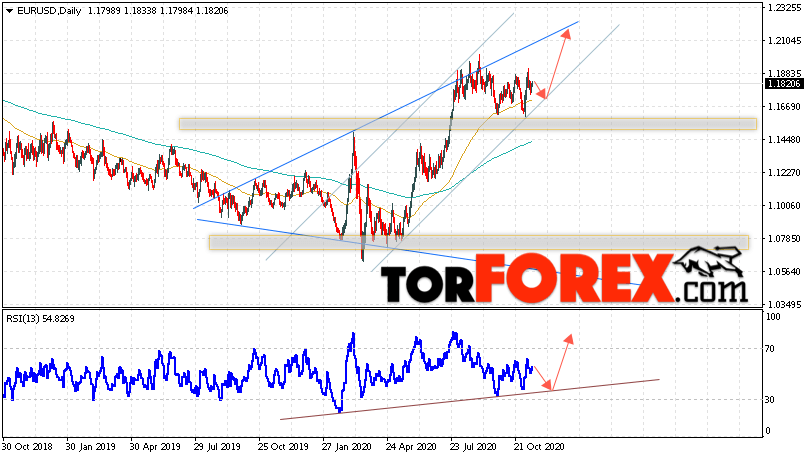Select the 1.03495 price axis label

coord(784,304)
